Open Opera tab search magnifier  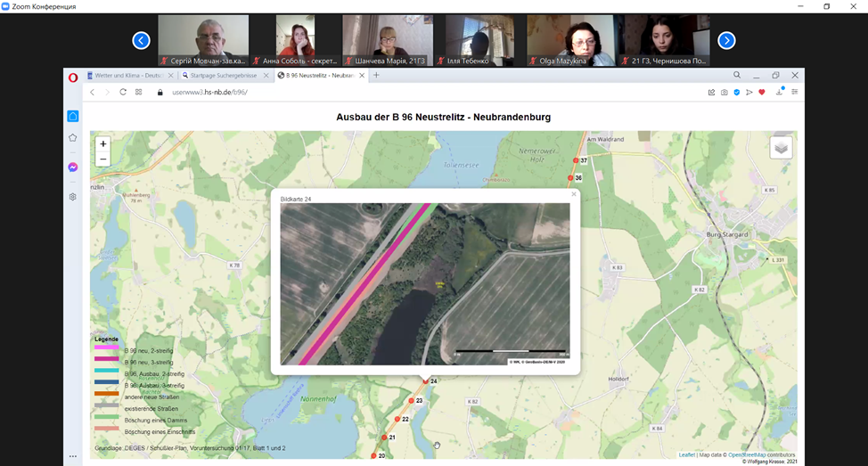(737, 75)
